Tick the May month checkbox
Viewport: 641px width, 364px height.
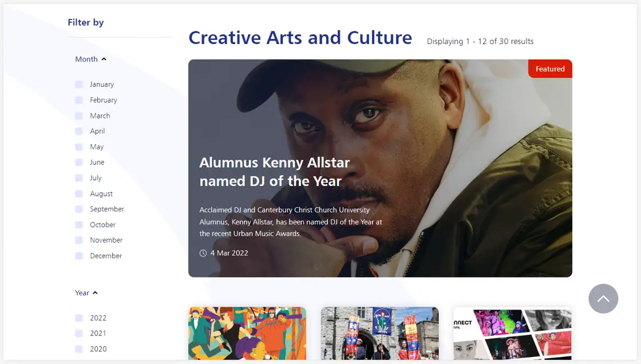pos(79,147)
